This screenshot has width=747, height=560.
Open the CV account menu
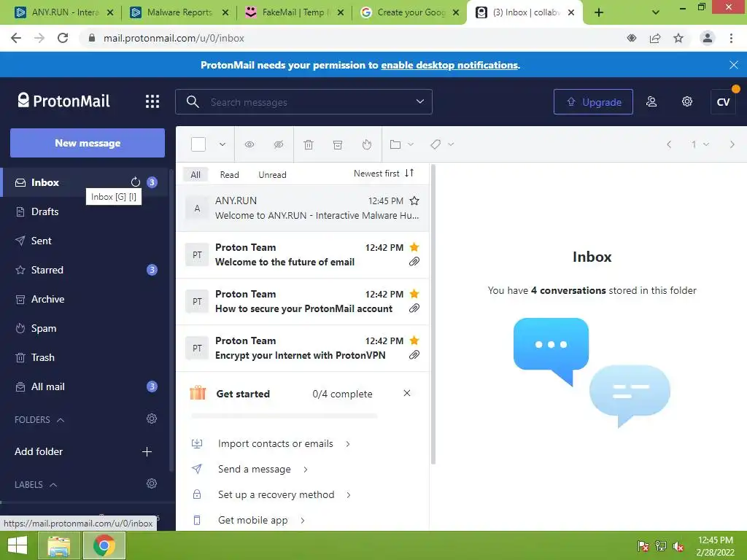pyautogui.click(x=723, y=102)
